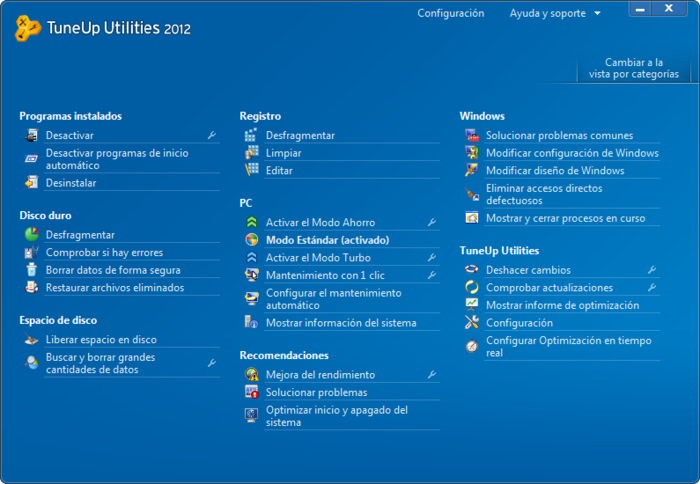The image size is (700, 484).
Task: Click the Configurar mantenimiento automático icon
Action: (251, 298)
